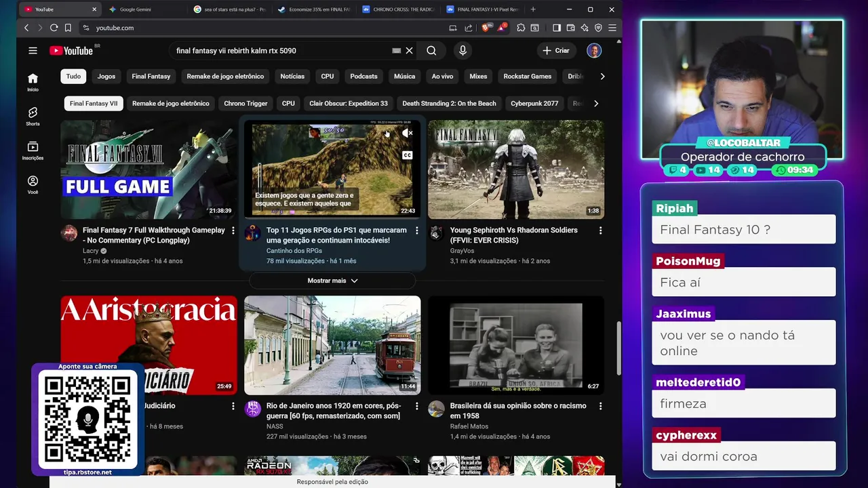The width and height of the screenshot is (868, 488).
Task: Switch to the sea of stars search tab
Action: [231, 9]
